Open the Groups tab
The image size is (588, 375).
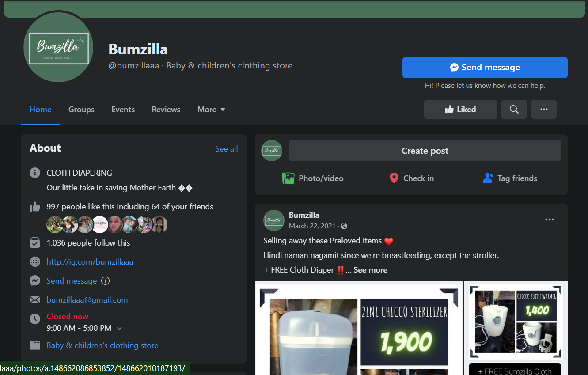click(81, 110)
